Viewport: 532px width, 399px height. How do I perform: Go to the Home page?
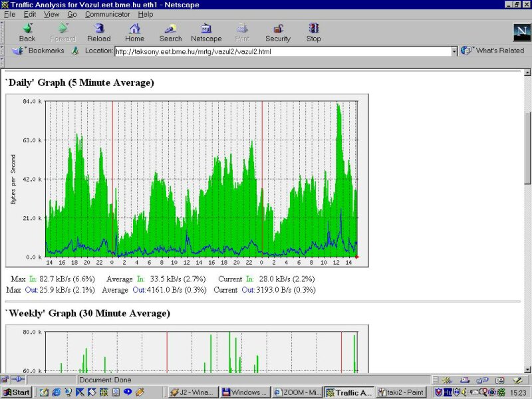pos(134,32)
